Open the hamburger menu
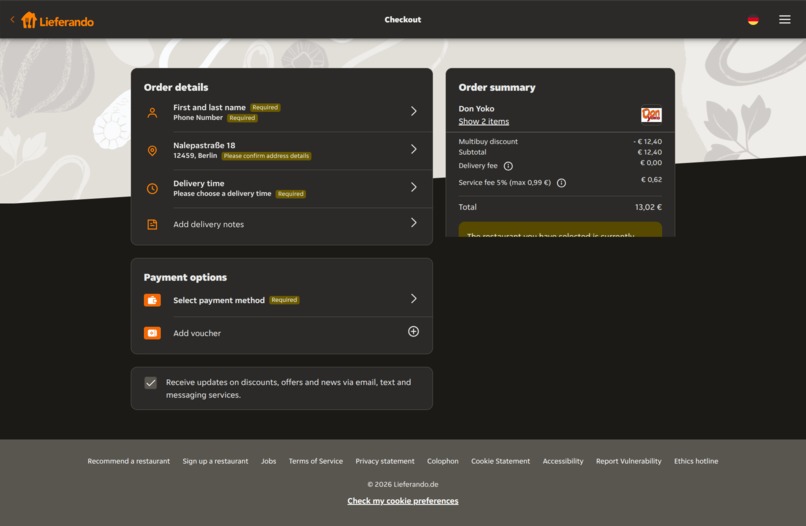 [784, 20]
